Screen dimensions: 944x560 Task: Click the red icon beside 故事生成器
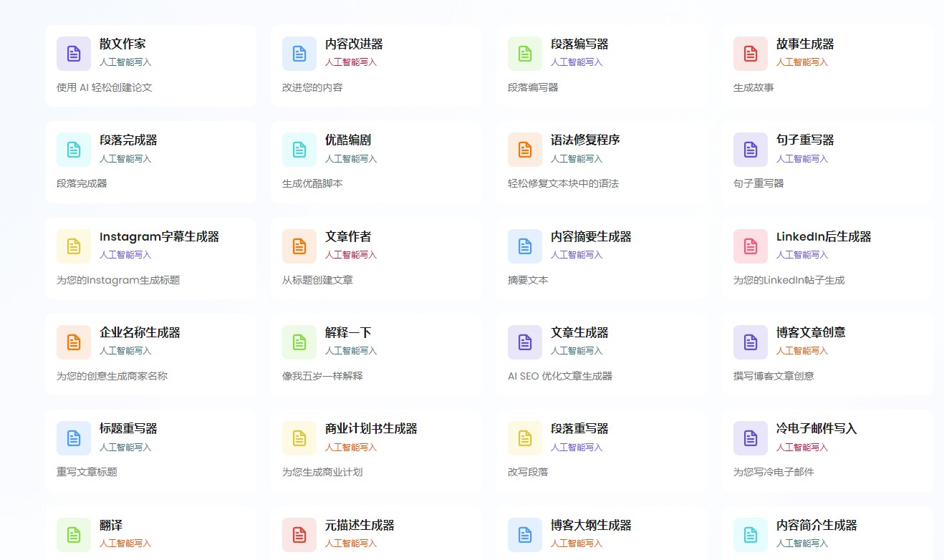tap(751, 54)
